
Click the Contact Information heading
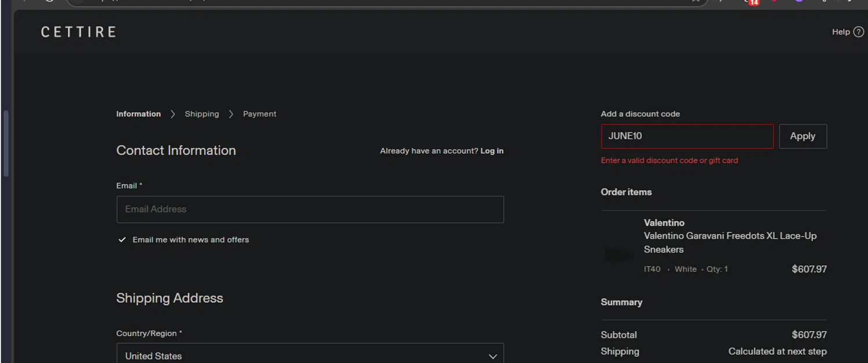pyautogui.click(x=176, y=150)
